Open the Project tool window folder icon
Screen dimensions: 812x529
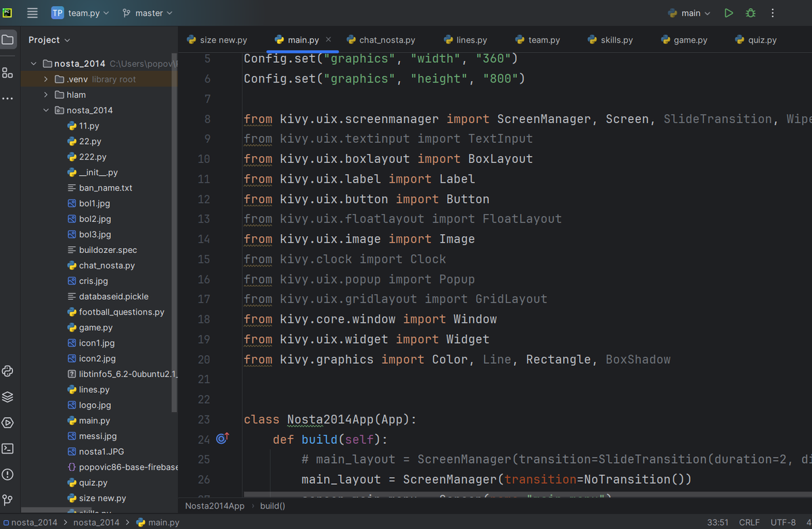(7, 40)
